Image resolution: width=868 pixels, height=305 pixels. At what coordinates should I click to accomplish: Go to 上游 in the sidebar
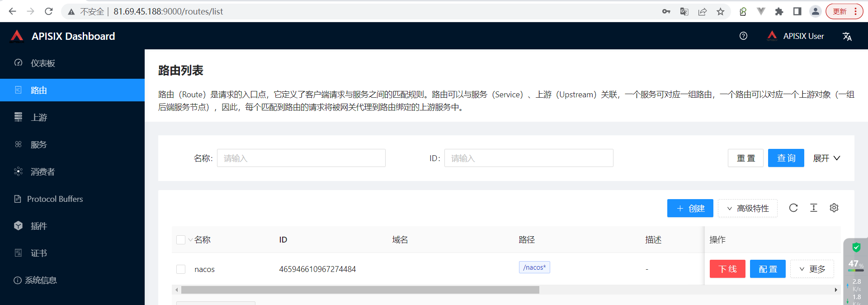point(39,118)
